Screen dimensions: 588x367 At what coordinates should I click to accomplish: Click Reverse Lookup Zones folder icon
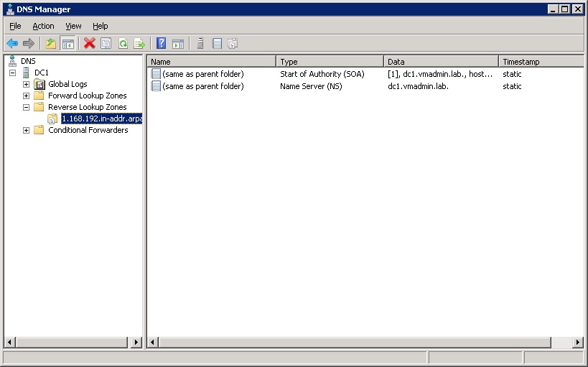coord(39,107)
